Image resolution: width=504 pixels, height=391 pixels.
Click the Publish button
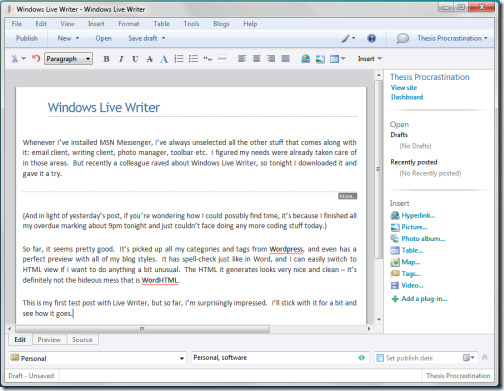27,38
